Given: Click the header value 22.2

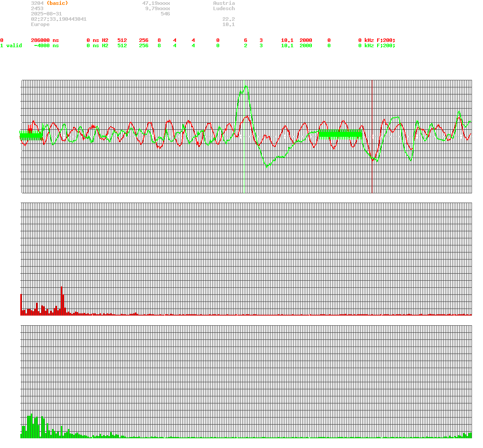Looking at the screenshot, I should (228, 19).
